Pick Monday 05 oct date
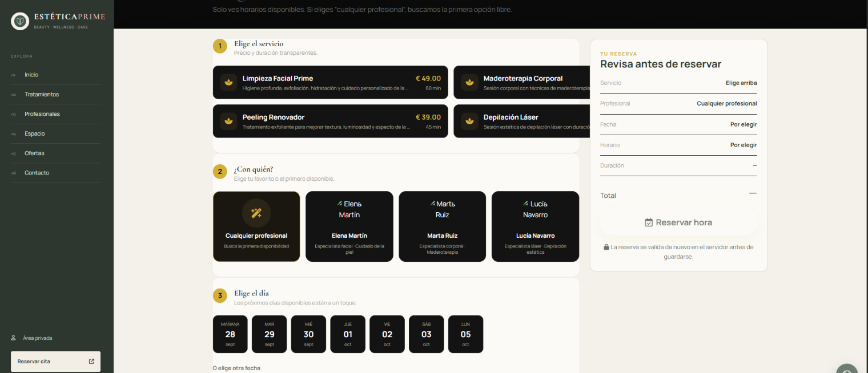 click(465, 334)
